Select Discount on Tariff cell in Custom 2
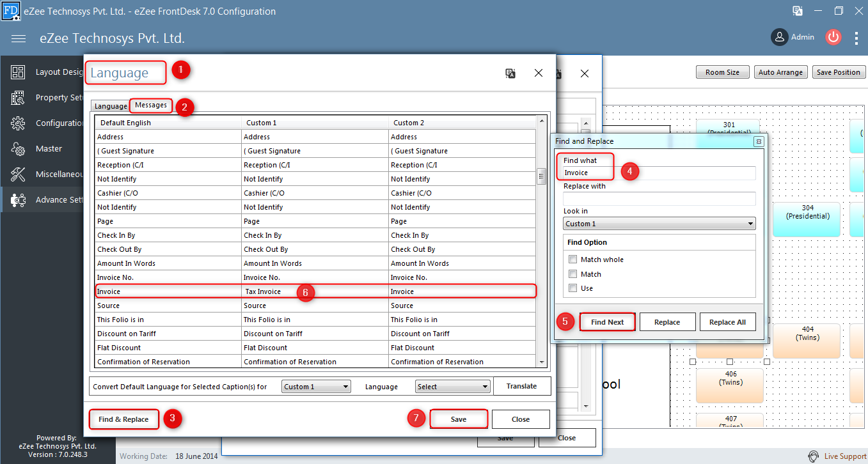This screenshot has width=868, height=464. coord(462,334)
